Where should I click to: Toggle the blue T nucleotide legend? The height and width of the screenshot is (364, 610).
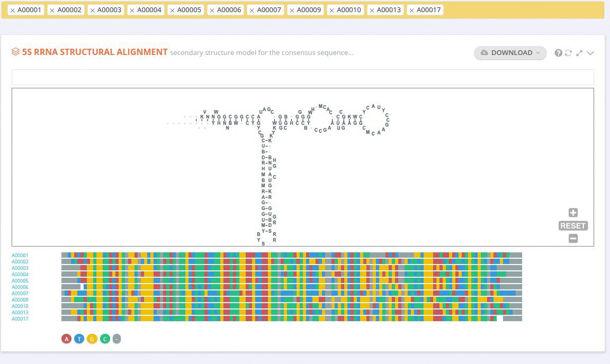click(x=79, y=339)
